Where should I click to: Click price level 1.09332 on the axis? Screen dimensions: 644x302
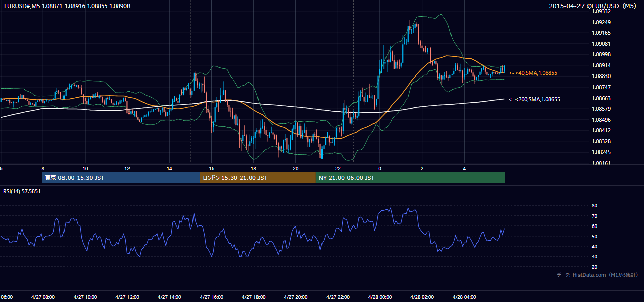tap(601, 11)
